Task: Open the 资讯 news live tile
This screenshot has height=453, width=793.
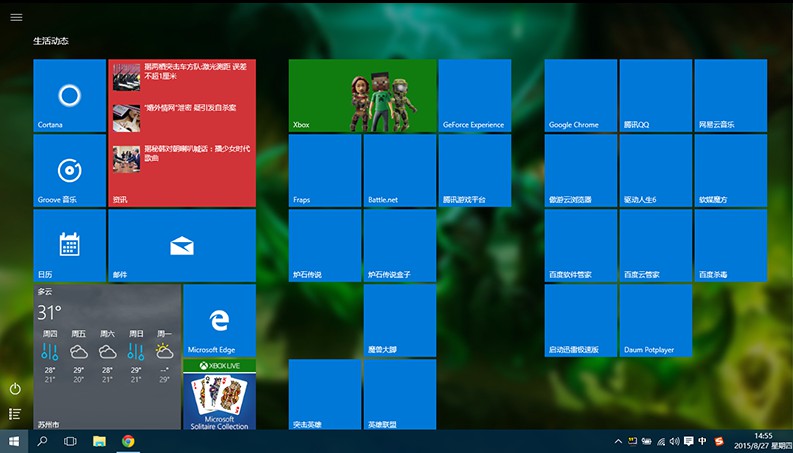Action: click(x=182, y=133)
